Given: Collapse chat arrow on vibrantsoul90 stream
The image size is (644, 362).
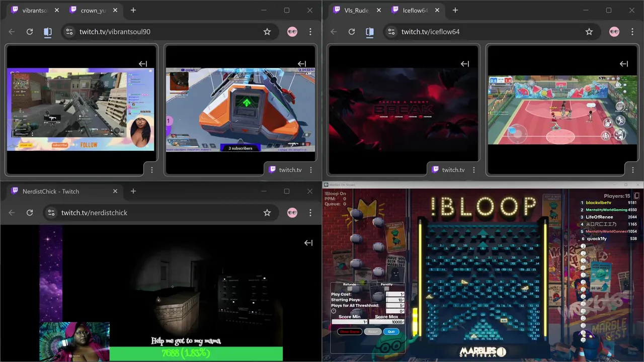Looking at the screenshot, I should point(143,64).
